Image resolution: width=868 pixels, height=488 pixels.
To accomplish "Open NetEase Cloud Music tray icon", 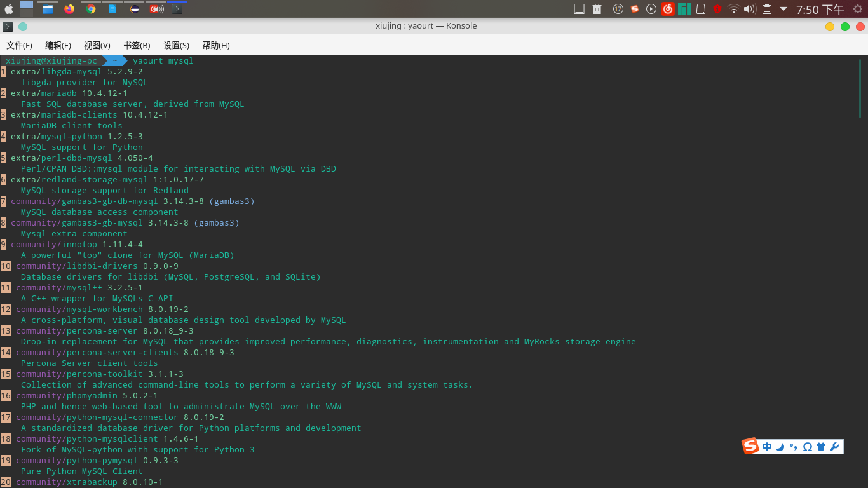I will coord(667,9).
